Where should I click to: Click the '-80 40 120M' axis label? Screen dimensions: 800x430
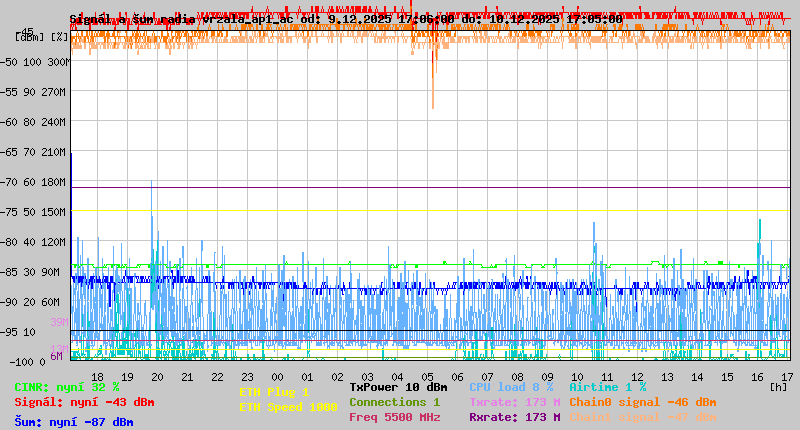33,242
